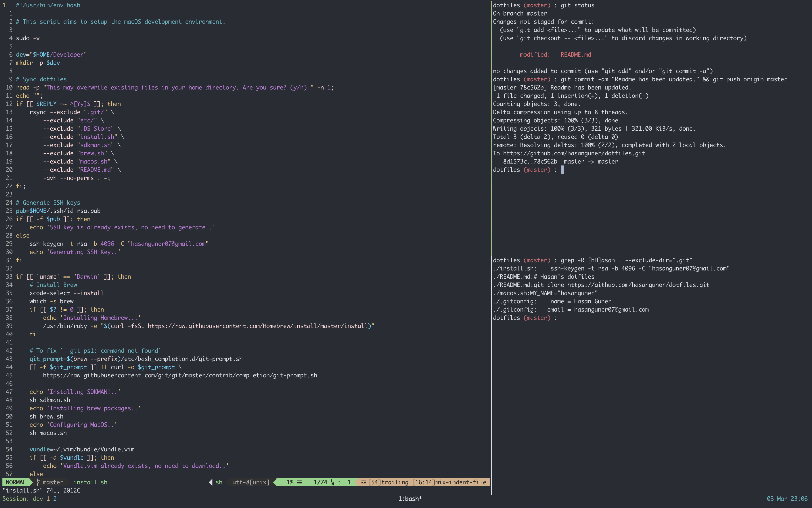Screen dimensions: 812x508
Task: Click the 'which -s brew' line
Action: [x=51, y=301]
